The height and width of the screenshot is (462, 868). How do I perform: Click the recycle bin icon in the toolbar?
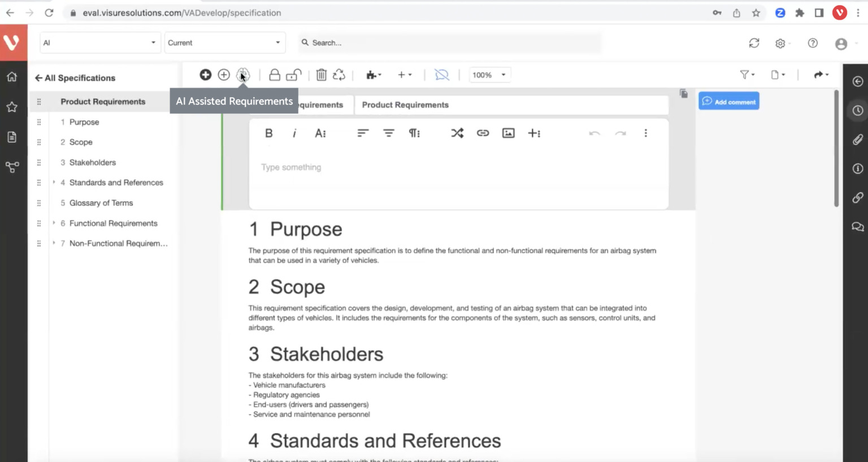tap(338, 74)
